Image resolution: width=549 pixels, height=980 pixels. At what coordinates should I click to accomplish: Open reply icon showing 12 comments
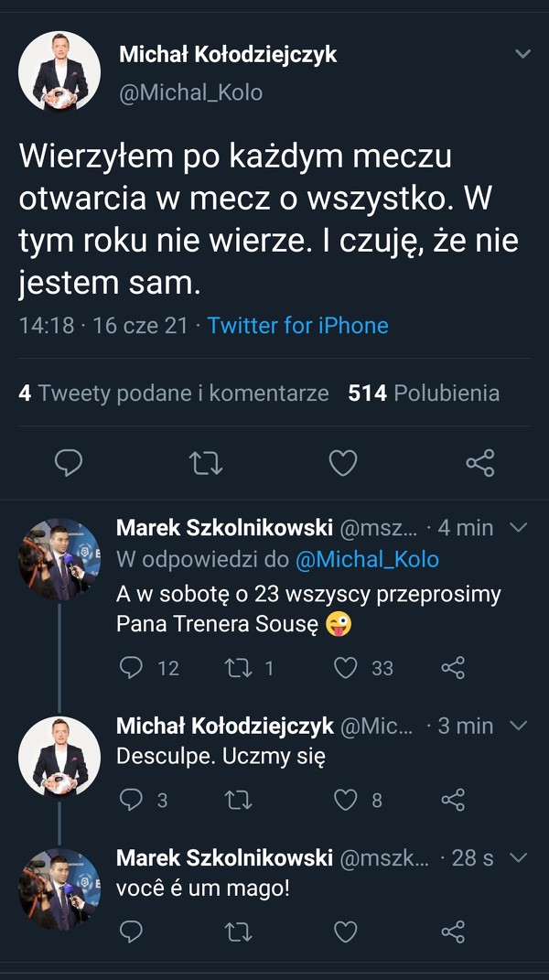click(132, 668)
